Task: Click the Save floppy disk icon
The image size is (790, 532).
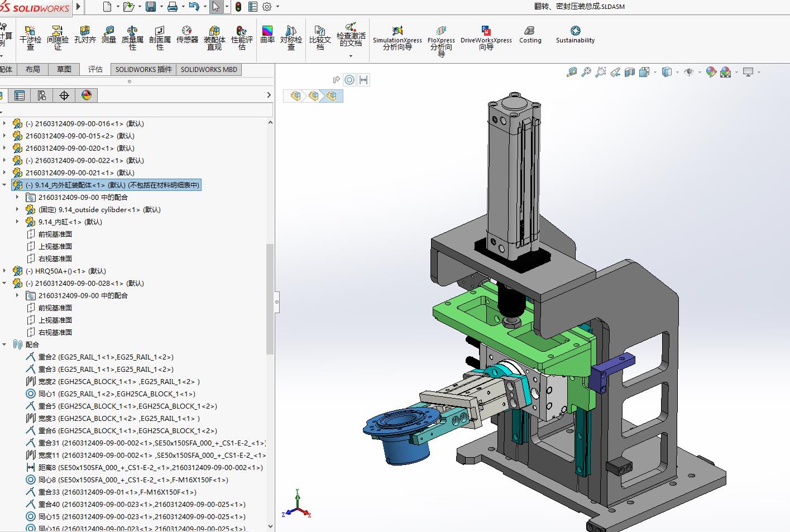Action: (151, 7)
